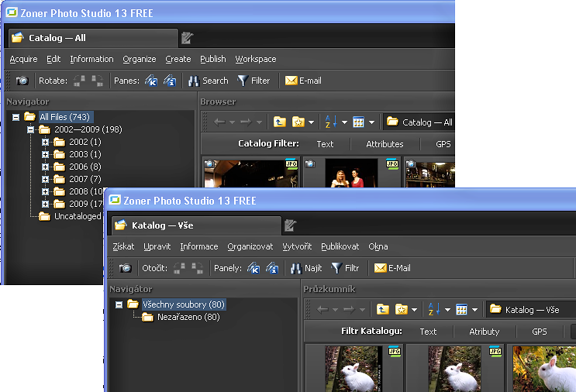Open the Získat menu
576x392 pixels.
pyautogui.click(x=123, y=246)
